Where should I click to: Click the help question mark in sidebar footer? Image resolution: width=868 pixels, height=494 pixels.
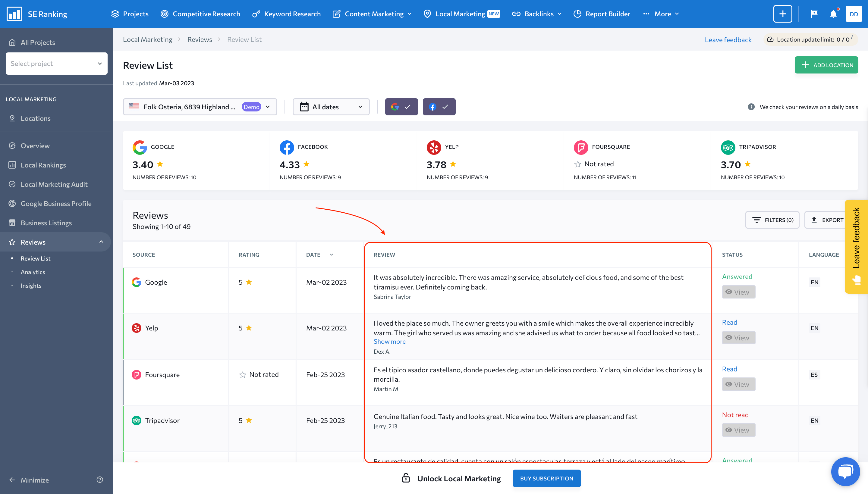tap(100, 480)
